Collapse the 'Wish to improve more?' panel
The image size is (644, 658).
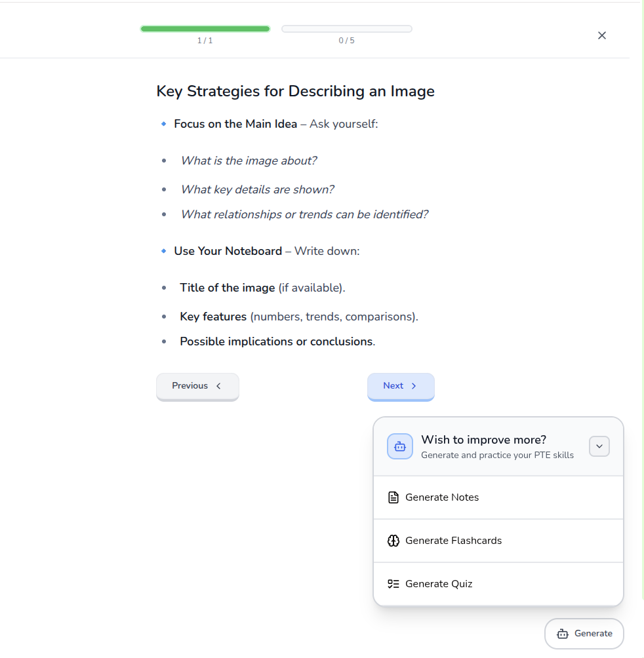click(x=599, y=446)
